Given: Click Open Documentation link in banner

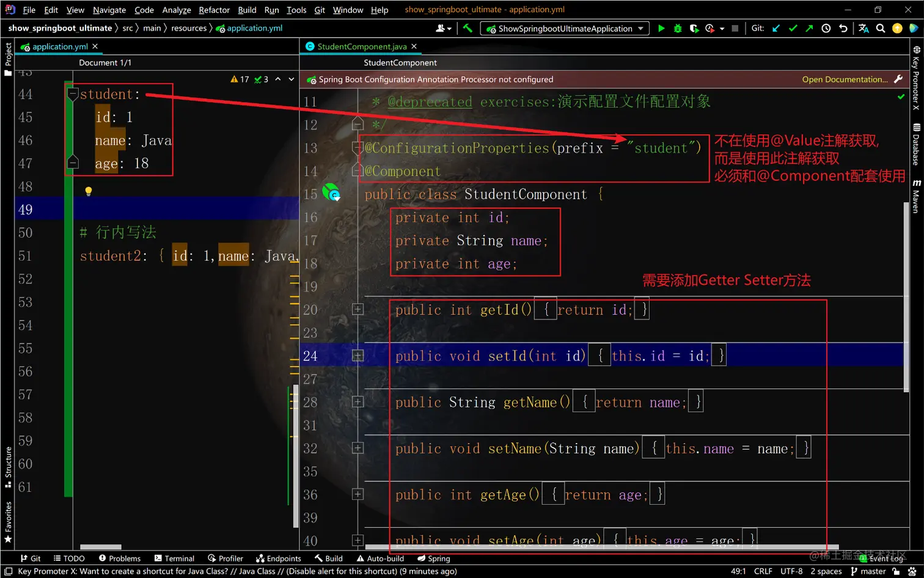Looking at the screenshot, I should point(845,79).
